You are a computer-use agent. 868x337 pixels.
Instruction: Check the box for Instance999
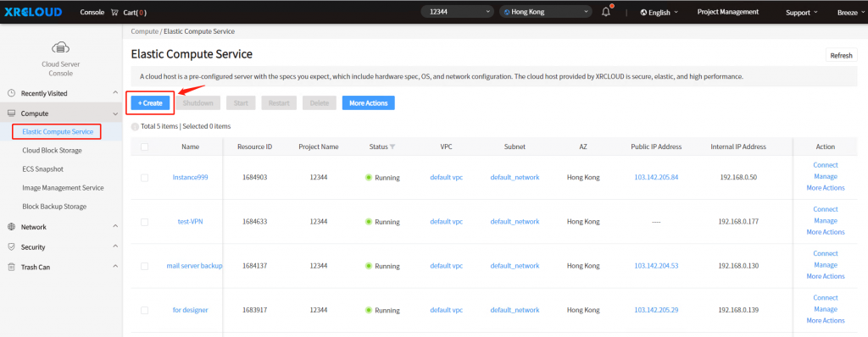(x=144, y=178)
